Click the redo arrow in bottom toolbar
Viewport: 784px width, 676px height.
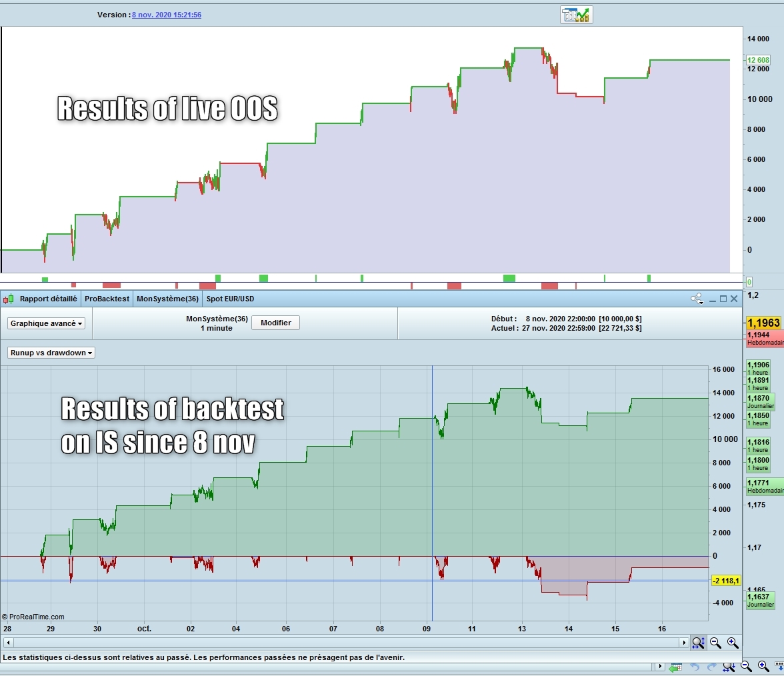coord(711,667)
